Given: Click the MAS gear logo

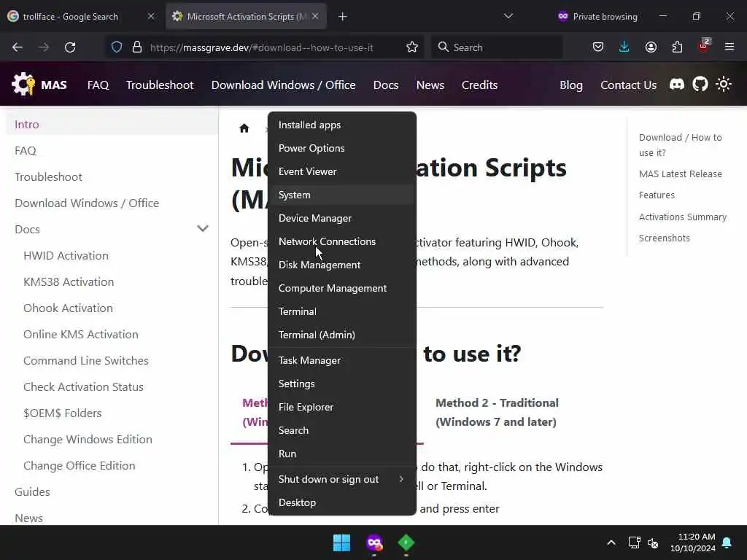Looking at the screenshot, I should click(x=23, y=85).
